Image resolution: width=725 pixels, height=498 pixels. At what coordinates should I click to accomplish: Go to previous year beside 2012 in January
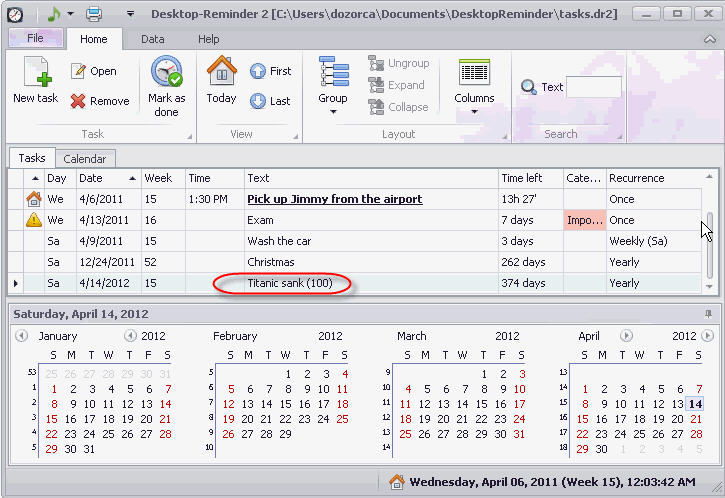pyautogui.click(x=131, y=336)
